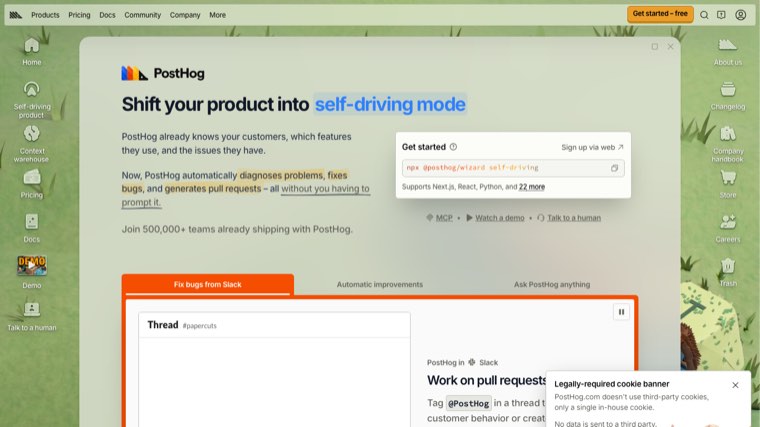Click the Slack logo icon beside PostHog in
The width and height of the screenshot is (760, 427).
(x=472, y=362)
